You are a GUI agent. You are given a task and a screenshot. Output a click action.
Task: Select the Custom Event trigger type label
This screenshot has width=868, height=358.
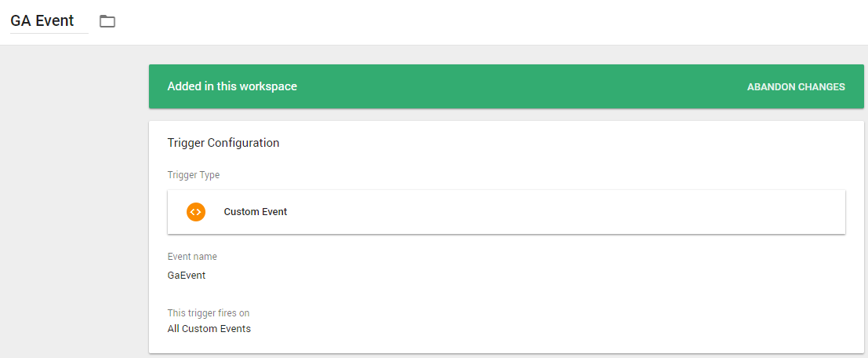[x=255, y=212]
